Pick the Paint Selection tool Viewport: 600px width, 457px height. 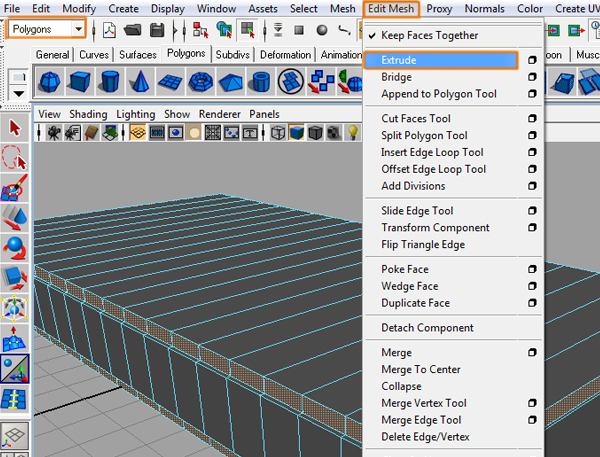(15, 187)
